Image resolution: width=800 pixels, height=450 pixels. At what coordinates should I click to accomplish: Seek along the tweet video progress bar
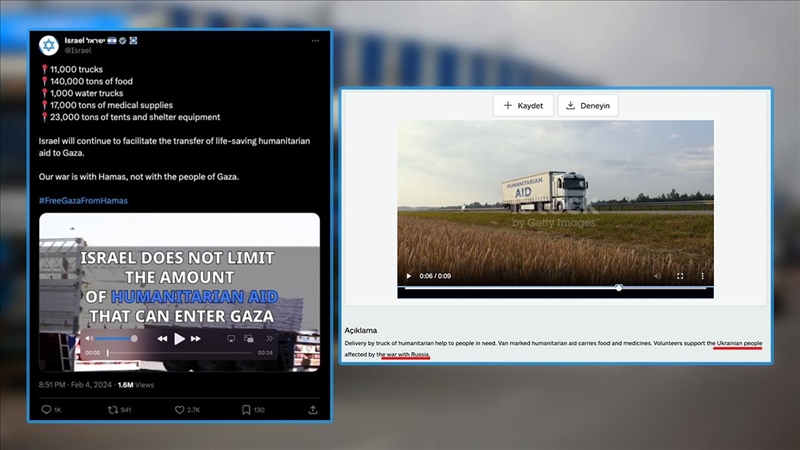(x=179, y=353)
